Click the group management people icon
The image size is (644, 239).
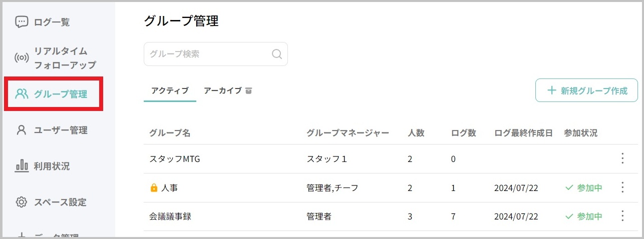[x=22, y=94]
